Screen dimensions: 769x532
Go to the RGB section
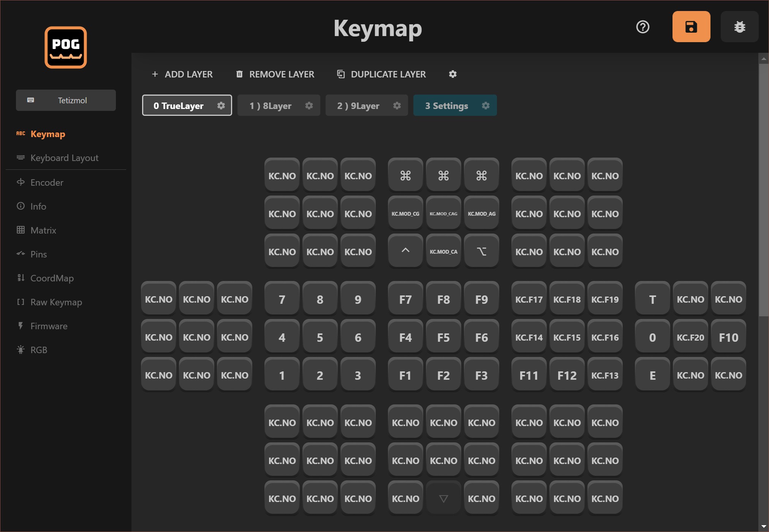click(x=38, y=350)
